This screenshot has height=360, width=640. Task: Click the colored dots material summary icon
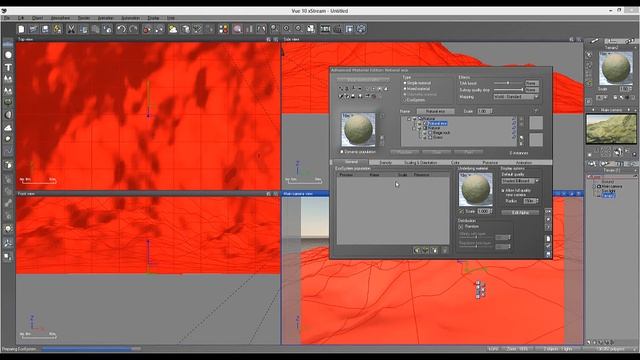point(223,29)
